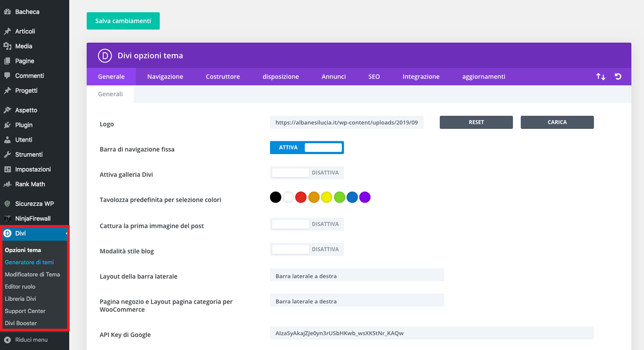Click the Media library icon
The width and height of the screenshot is (644, 350).
tap(7, 46)
